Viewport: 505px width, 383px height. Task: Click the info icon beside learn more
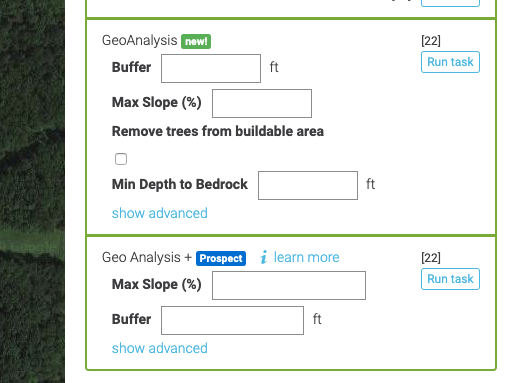264,257
